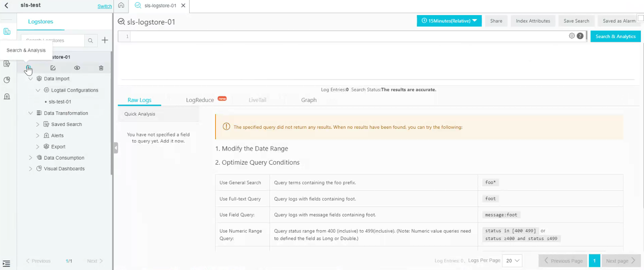Select the sls-test-01 configuration

(60, 102)
